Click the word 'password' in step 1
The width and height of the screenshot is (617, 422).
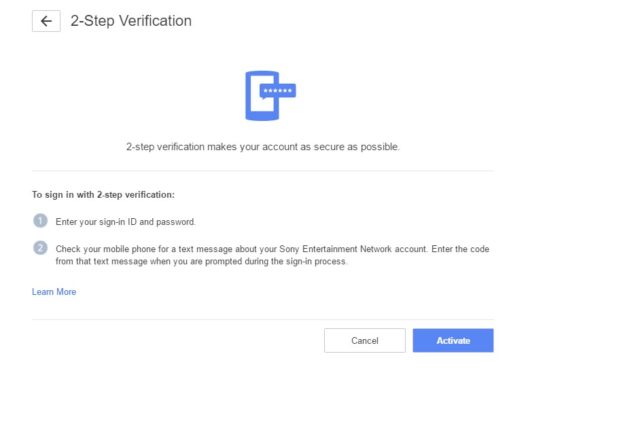pos(175,222)
